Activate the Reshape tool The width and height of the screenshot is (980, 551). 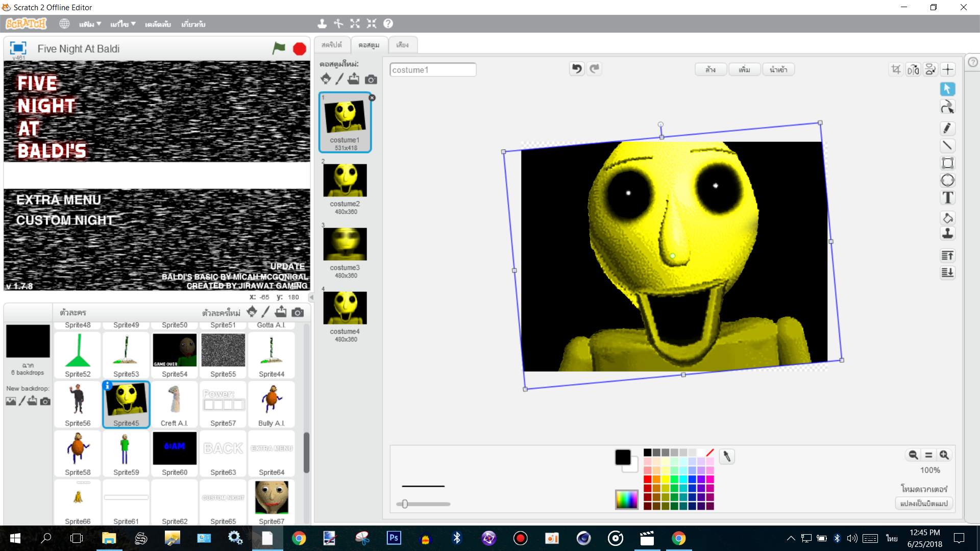pyautogui.click(x=947, y=107)
